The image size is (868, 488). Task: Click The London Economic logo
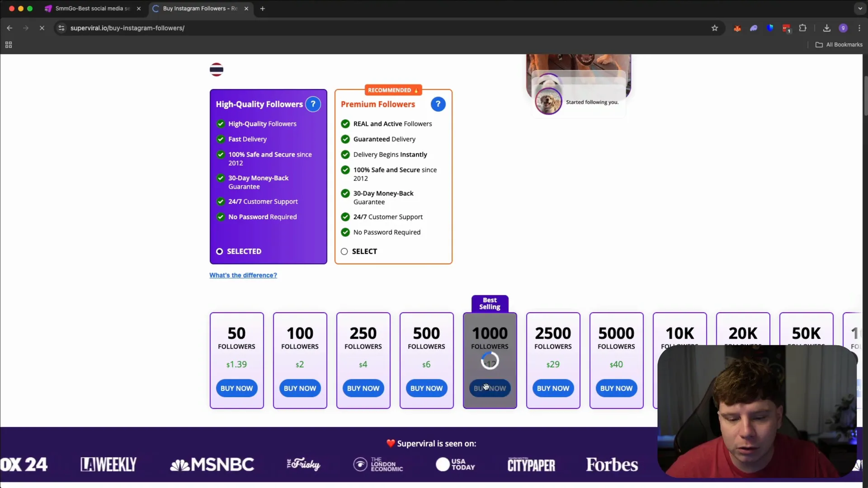pyautogui.click(x=378, y=465)
